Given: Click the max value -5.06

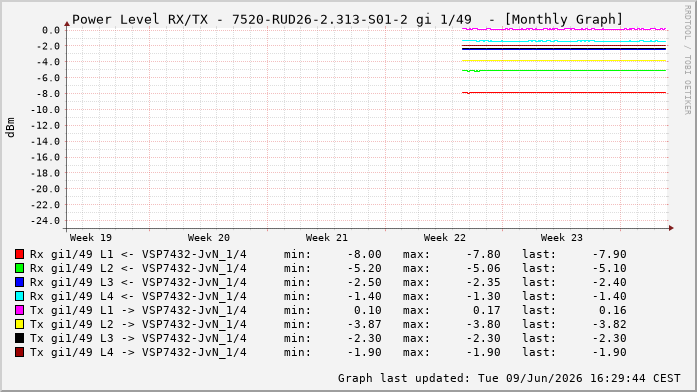Looking at the screenshot, I should (x=483, y=268).
